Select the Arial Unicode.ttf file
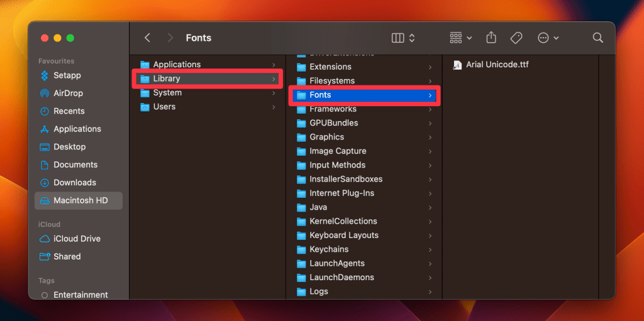This screenshot has width=644, height=321. 497,65
